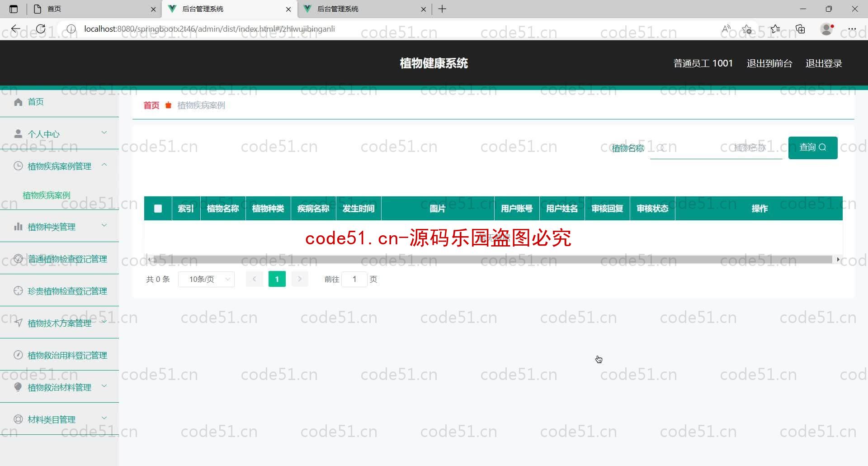This screenshot has width=868, height=466.
Task: Click the home icon beside 首页 in sidebar
Action: click(18, 102)
